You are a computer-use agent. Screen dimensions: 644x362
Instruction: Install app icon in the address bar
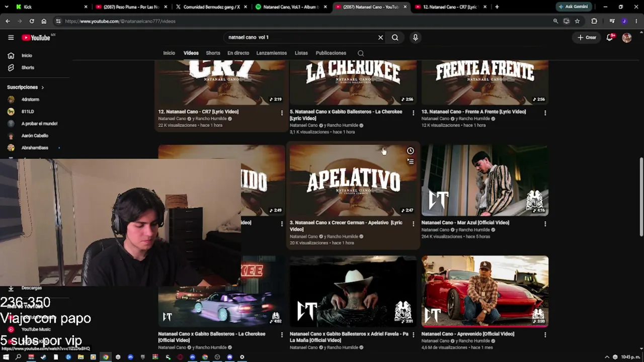pos(567,21)
